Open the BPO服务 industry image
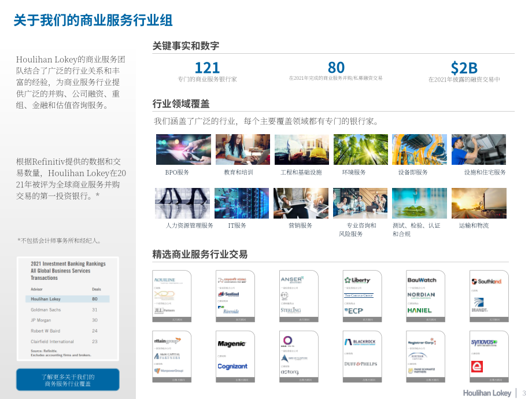Screen dimensions: 532x399 pos(183,149)
